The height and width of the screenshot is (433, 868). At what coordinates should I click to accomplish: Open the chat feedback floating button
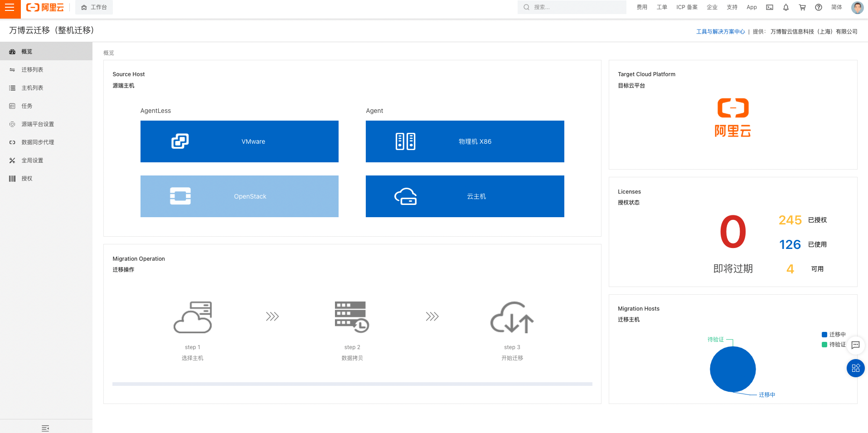[855, 345]
